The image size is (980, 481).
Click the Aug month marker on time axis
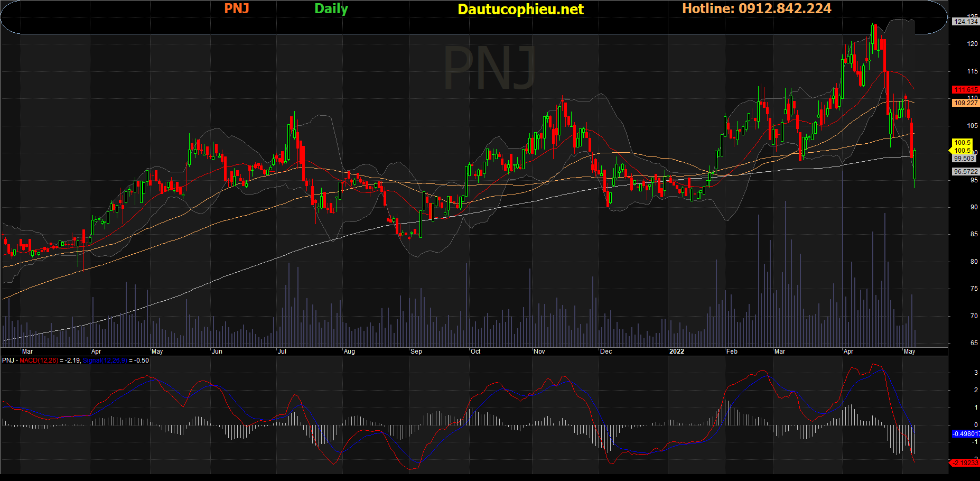click(x=349, y=351)
